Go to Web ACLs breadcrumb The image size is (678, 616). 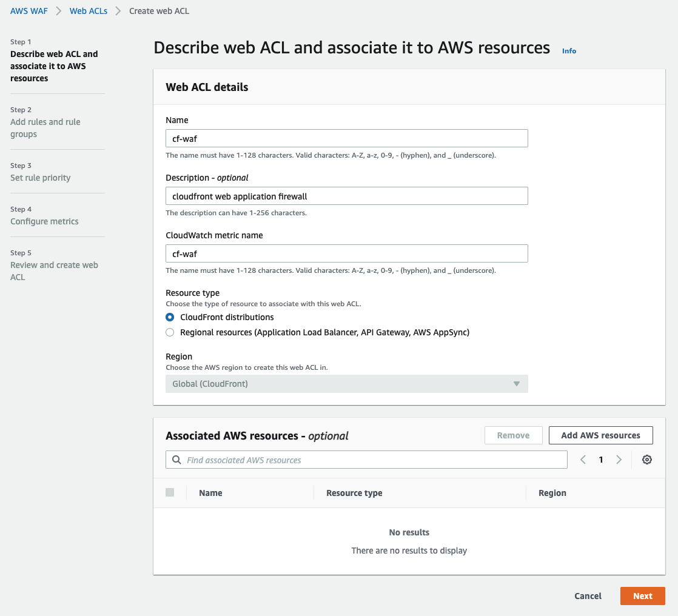88,11
